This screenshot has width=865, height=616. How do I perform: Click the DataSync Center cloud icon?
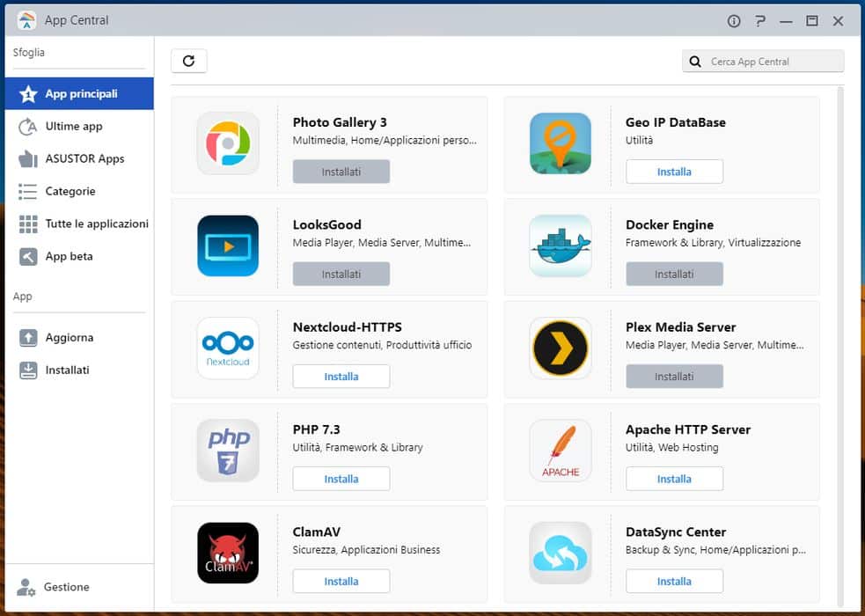coord(561,553)
